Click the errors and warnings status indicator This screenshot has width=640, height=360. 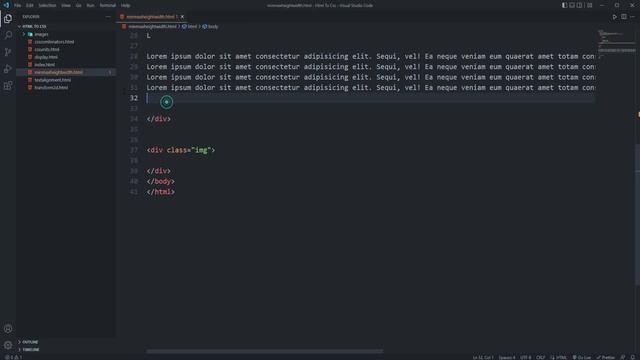(13, 357)
